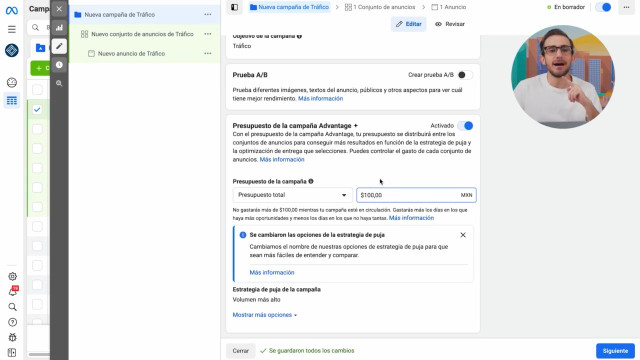Go to 1 Anuncio breadcrumb
Image resolution: width=640 pixels, height=360 pixels.
449,7
